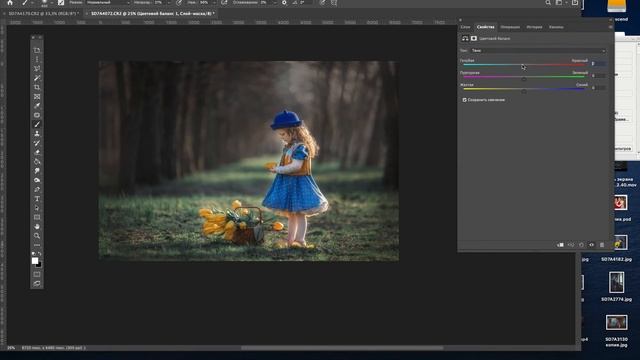
Task: Swap foreground and background colors
Action: pyautogui.click(x=40, y=253)
